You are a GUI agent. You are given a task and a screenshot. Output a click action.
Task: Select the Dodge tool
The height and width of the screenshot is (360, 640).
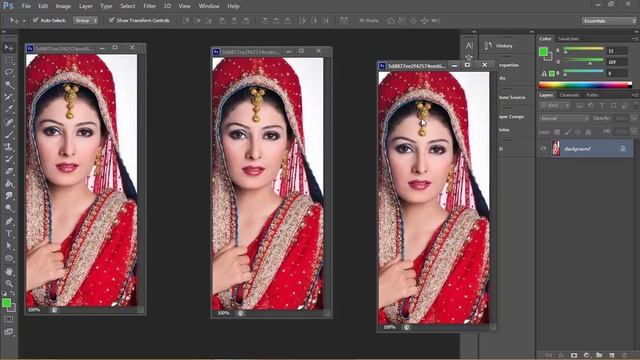click(9, 208)
